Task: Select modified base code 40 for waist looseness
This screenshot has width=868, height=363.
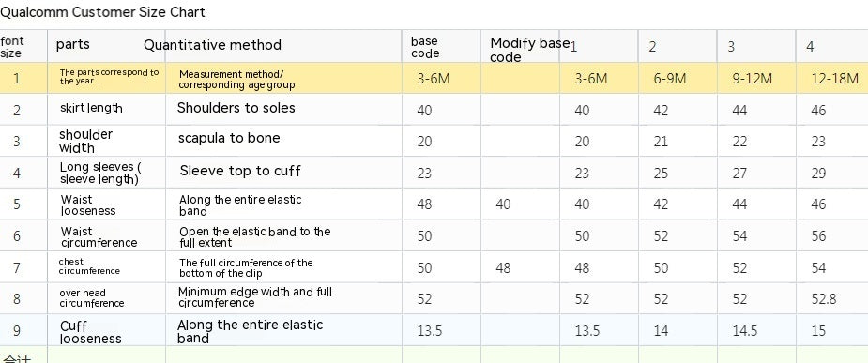Action: click(x=520, y=204)
